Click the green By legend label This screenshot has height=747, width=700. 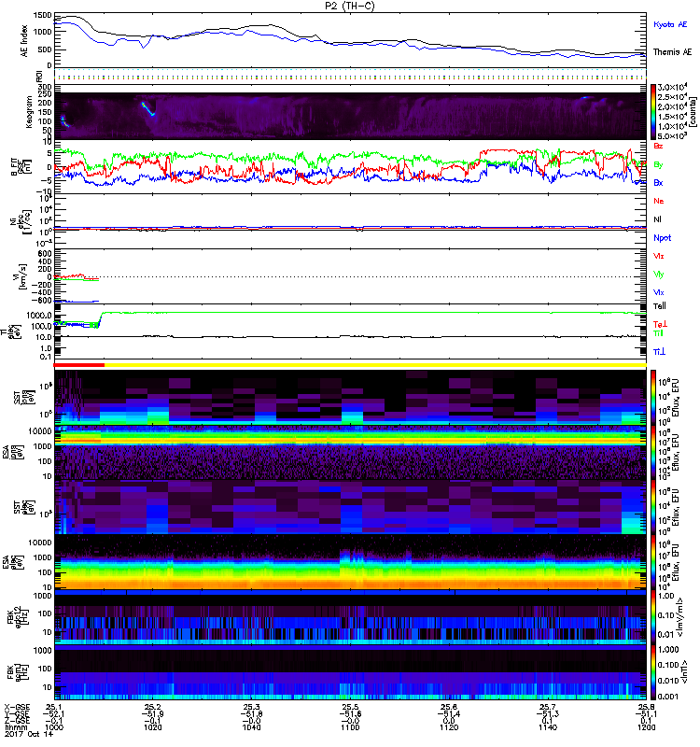pos(659,164)
